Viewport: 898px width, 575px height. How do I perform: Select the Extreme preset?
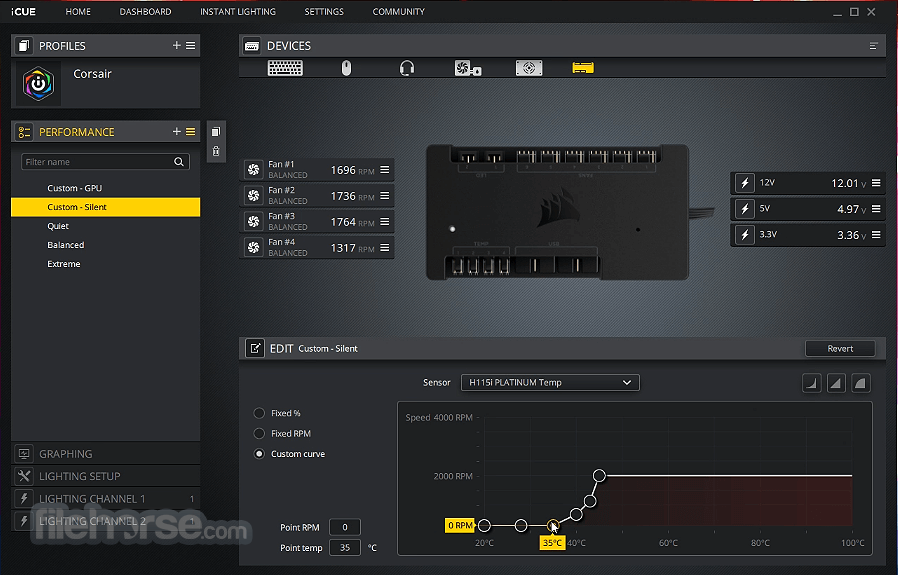106,263
